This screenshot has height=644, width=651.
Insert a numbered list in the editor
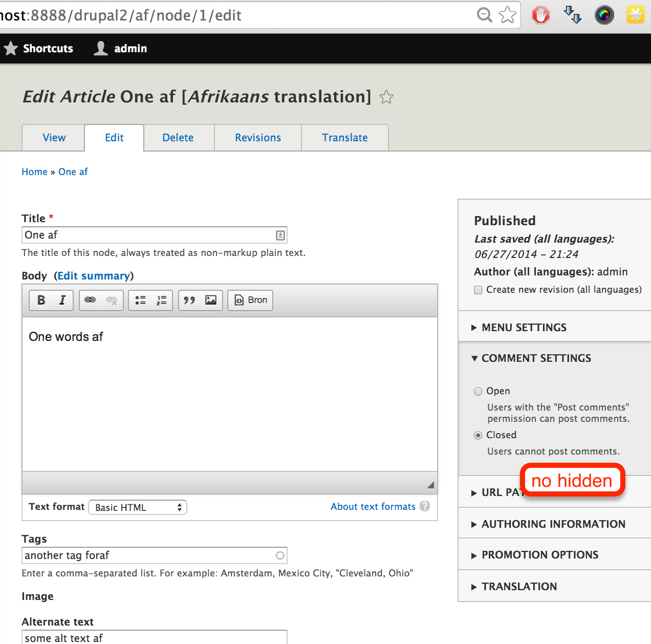point(161,300)
